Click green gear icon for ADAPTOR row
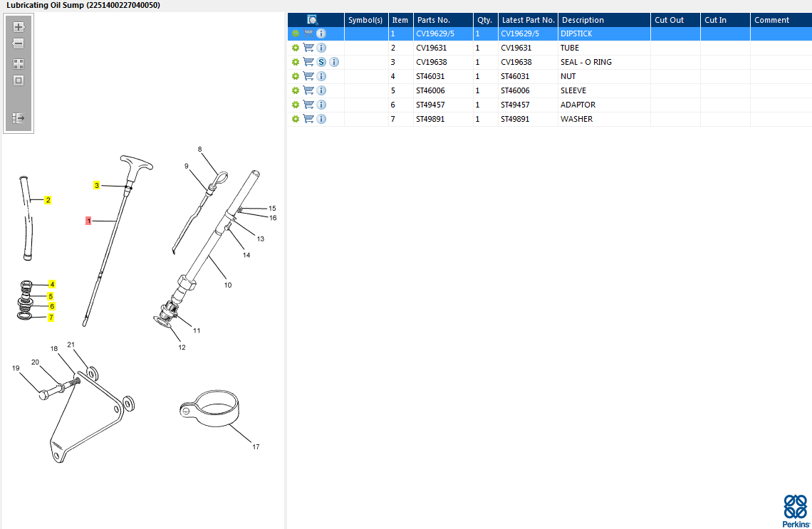This screenshot has height=529, width=812. [x=296, y=105]
